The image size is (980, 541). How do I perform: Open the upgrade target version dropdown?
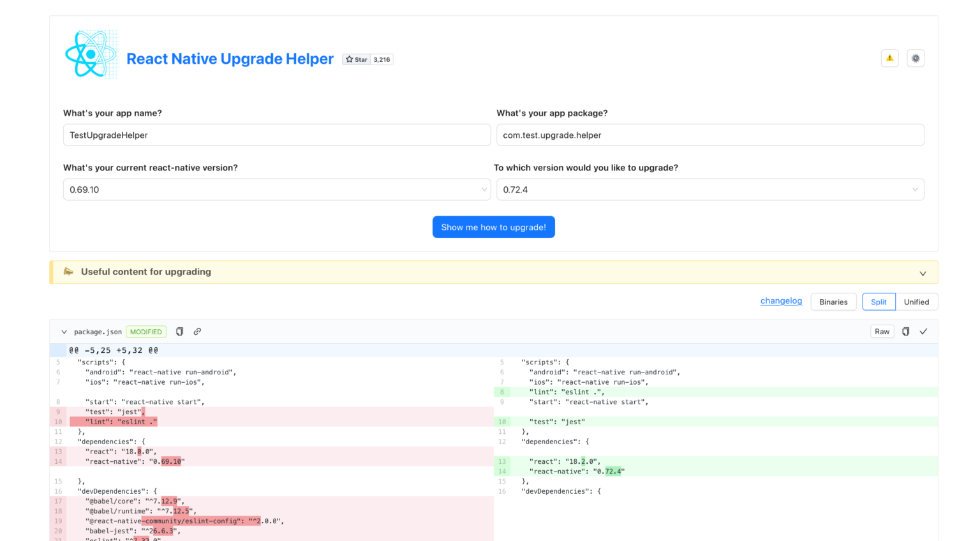(710, 189)
